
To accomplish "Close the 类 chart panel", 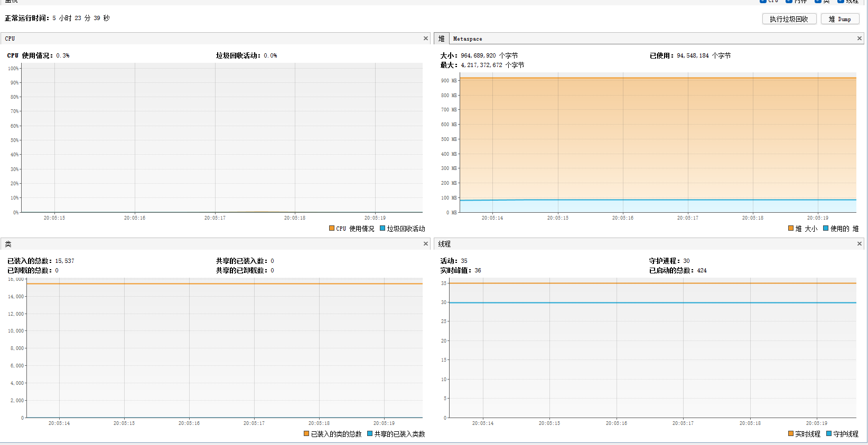I will coord(426,244).
